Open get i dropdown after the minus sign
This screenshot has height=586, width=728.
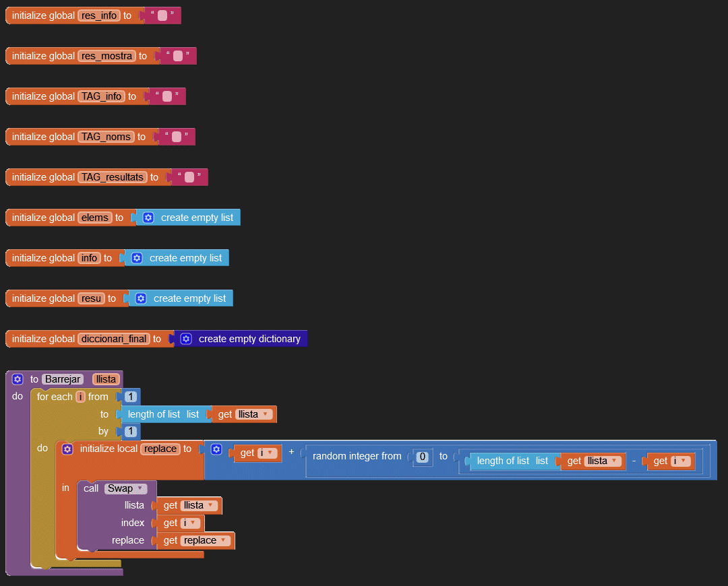tap(685, 461)
